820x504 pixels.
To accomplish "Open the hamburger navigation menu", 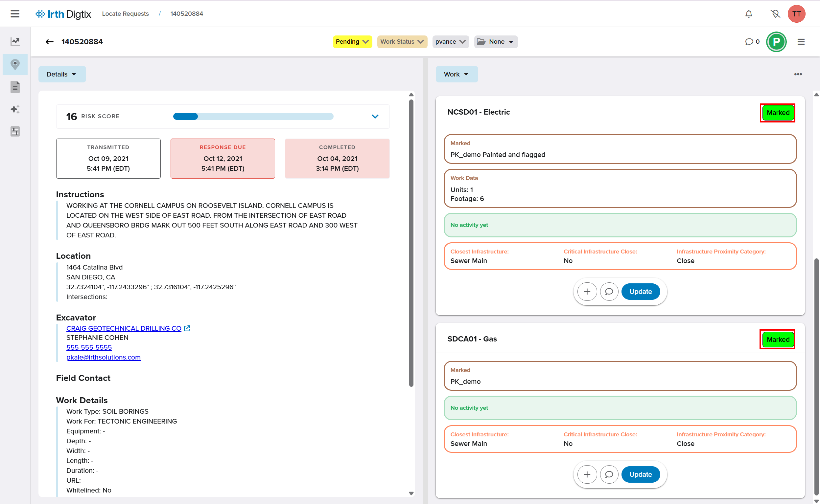I will 15,14.
